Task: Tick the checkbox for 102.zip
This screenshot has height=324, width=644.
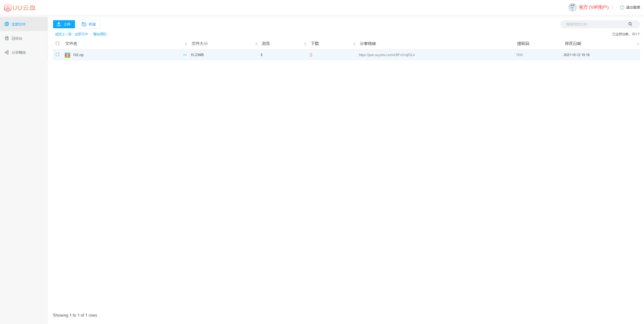Action: click(x=57, y=55)
